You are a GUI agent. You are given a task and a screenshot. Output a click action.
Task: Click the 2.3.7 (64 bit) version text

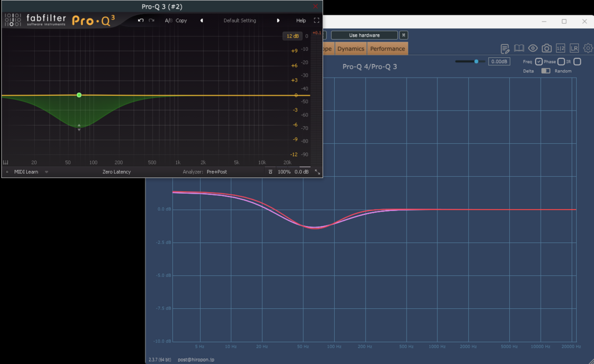pos(160,359)
